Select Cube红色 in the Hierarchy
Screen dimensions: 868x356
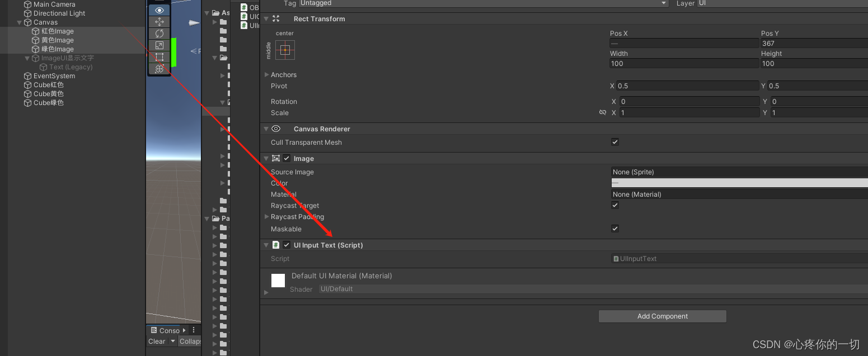click(x=44, y=85)
